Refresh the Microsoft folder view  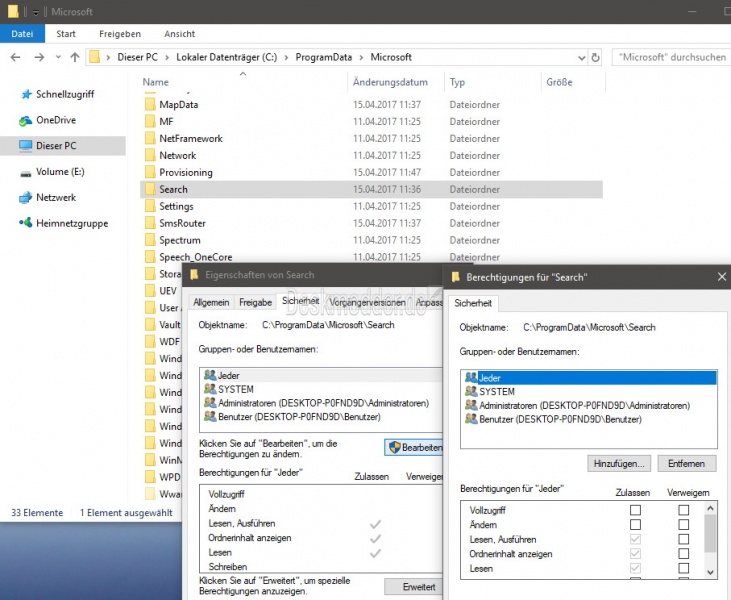(595, 57)
